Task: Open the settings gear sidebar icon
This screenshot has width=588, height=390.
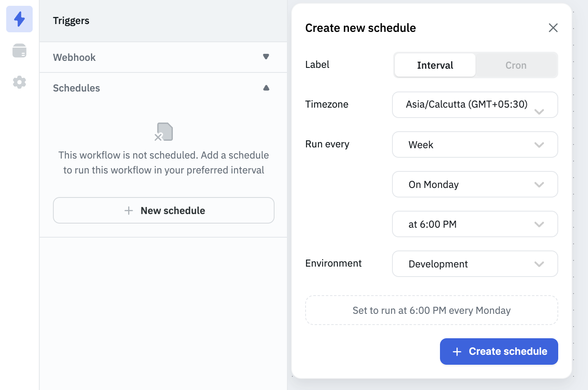Action: pyautogui.click(x=19, y=82)
